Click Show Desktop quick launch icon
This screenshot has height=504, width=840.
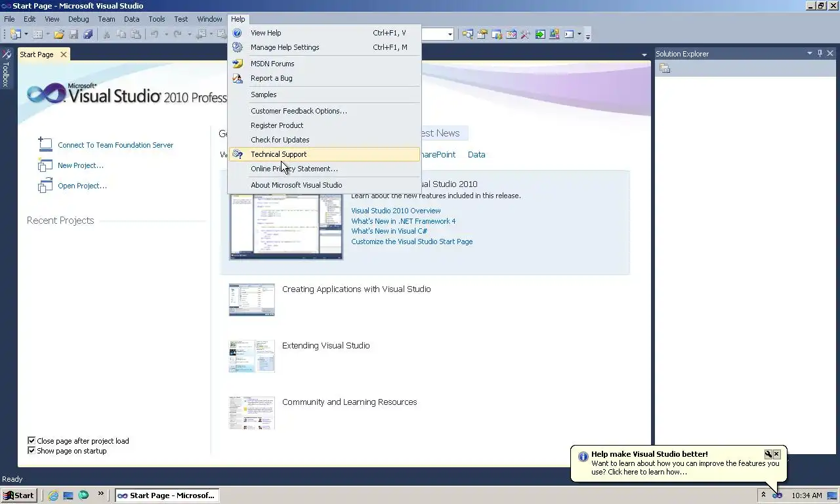point(68,495)
